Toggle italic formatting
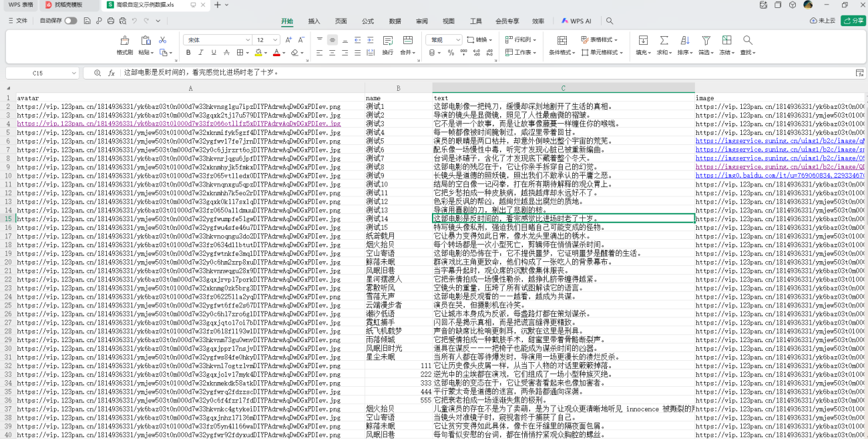This screenshot has height=439, width=868. click(201, 52)
